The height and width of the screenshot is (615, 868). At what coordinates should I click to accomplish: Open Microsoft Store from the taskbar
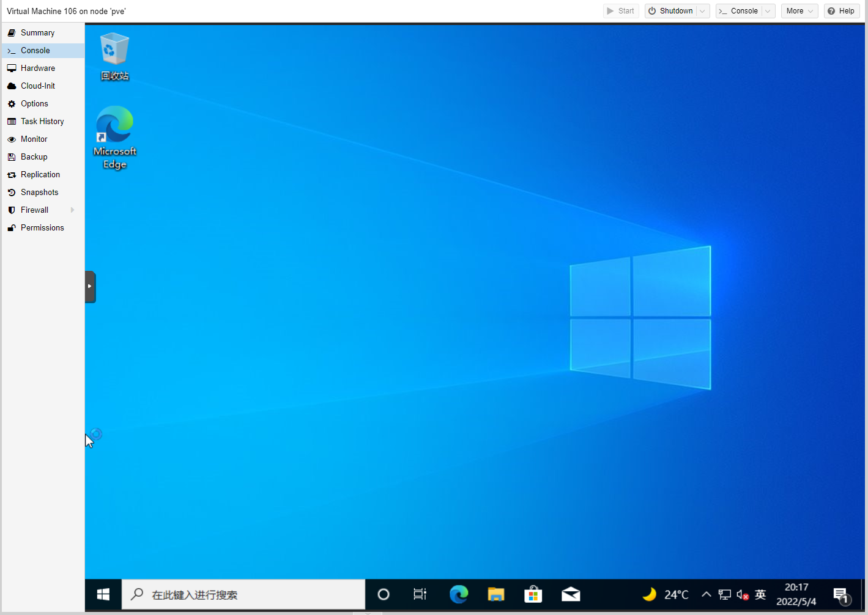[x=533, y=594]
